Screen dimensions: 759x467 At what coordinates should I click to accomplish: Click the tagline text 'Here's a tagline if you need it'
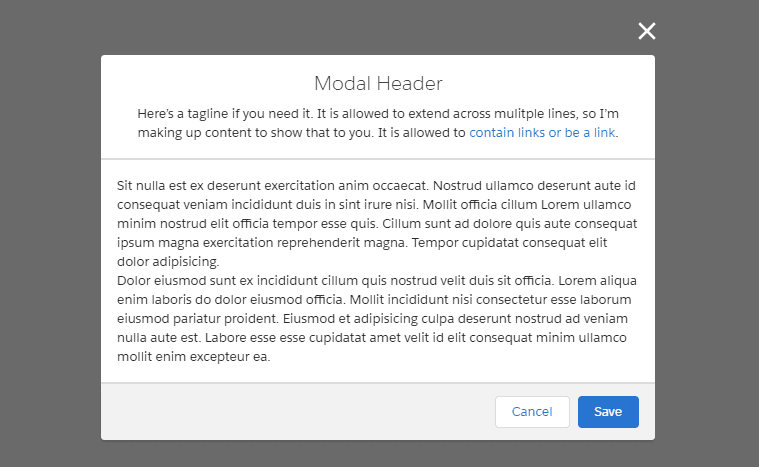click(x=225, y=114)
